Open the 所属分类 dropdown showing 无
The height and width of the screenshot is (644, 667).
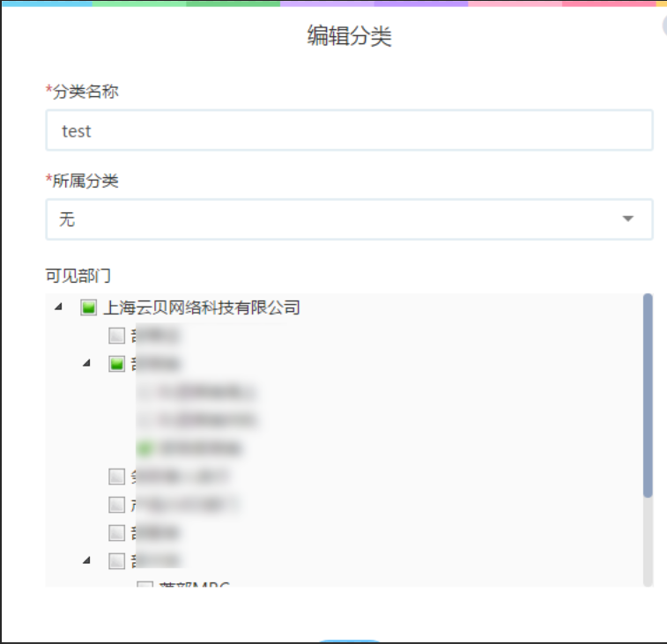coord(335,219)
